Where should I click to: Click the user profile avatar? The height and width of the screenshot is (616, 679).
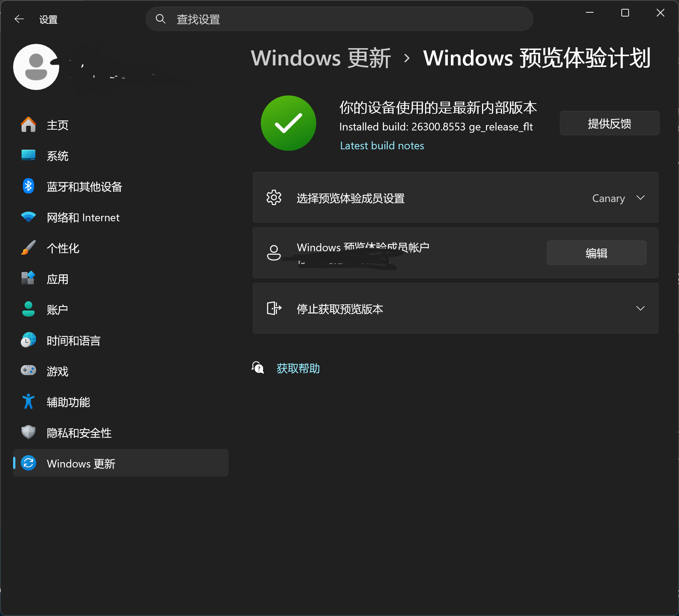pyautogui.click(x=36, y=67)
